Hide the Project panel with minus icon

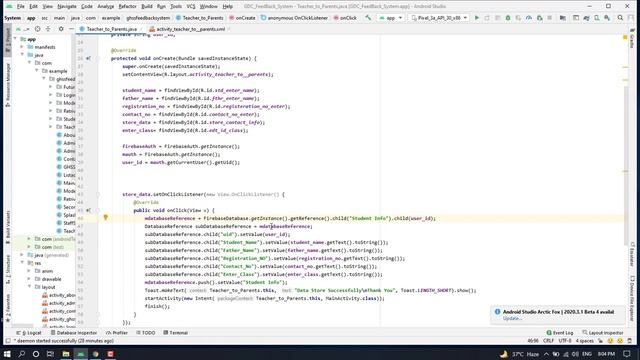(71, 29)
